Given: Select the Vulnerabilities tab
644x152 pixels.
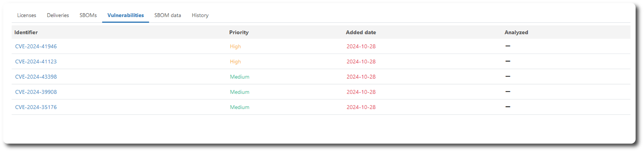Looking at the screenshot, I should click(x=126, y=15).
